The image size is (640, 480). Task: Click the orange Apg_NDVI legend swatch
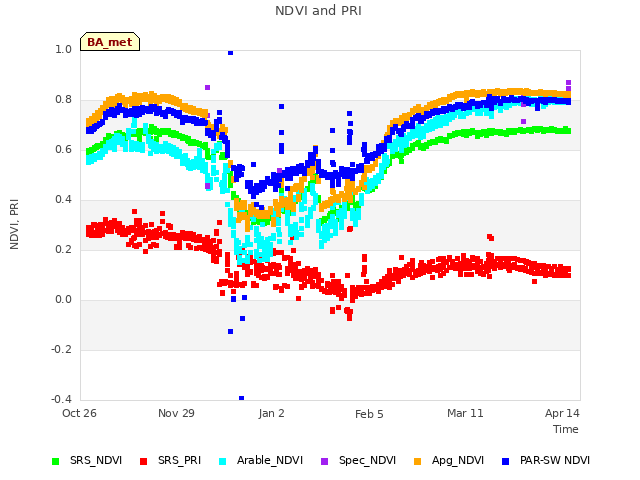[417, 461]
